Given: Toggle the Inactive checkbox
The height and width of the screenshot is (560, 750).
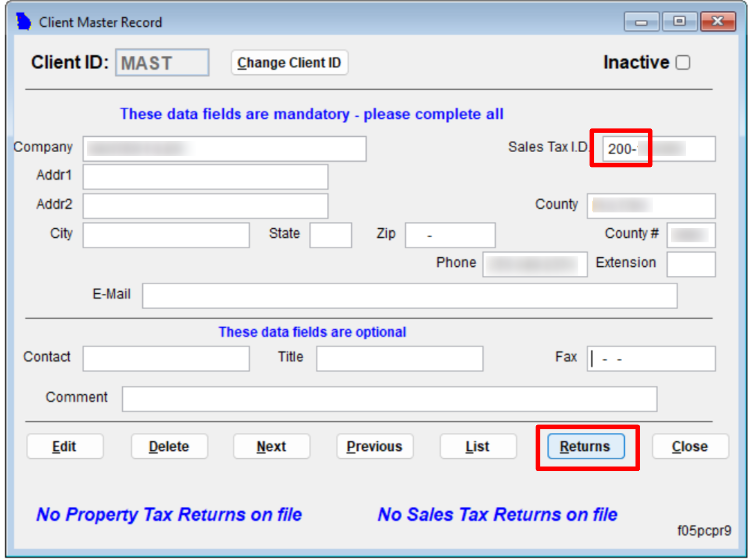Looking at the screenshot, I should [683, 63].
